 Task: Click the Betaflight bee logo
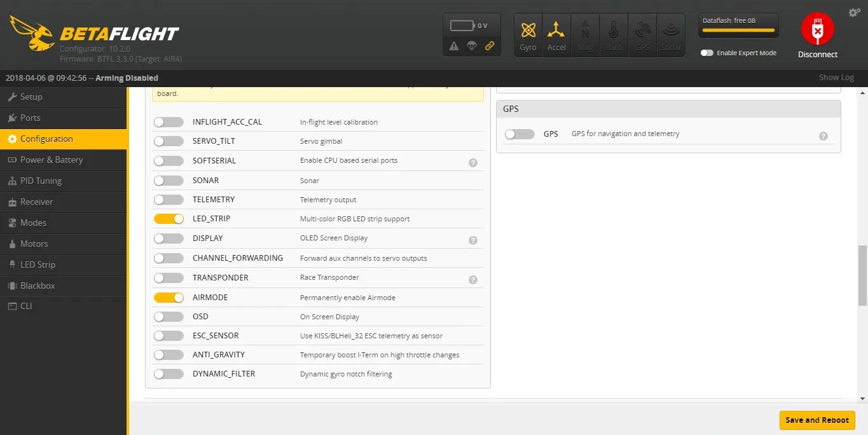(x=32, y=33)
